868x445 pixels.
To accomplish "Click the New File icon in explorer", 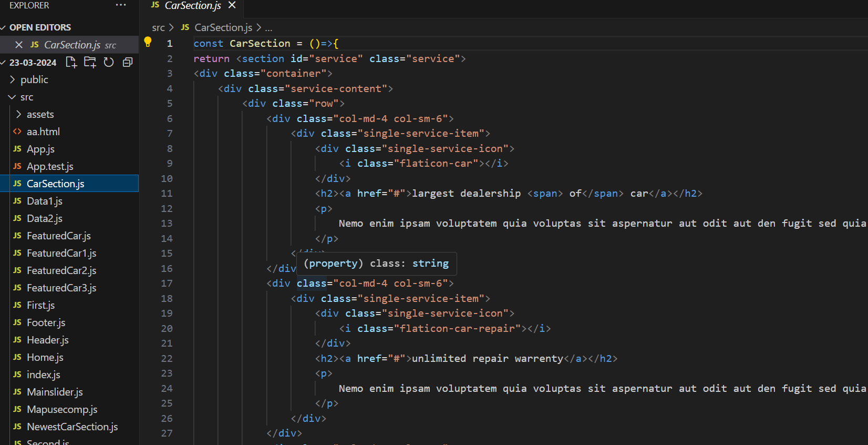I will coord(71,63).
